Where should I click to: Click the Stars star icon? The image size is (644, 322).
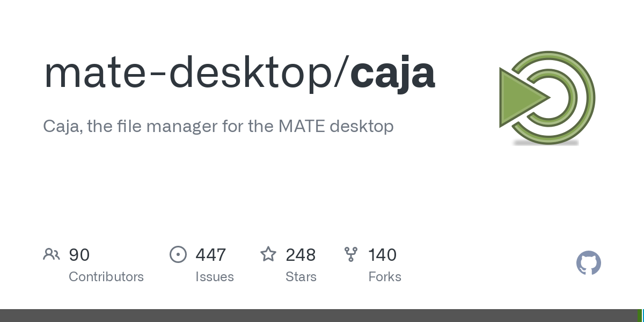click(x=268, y=254)
